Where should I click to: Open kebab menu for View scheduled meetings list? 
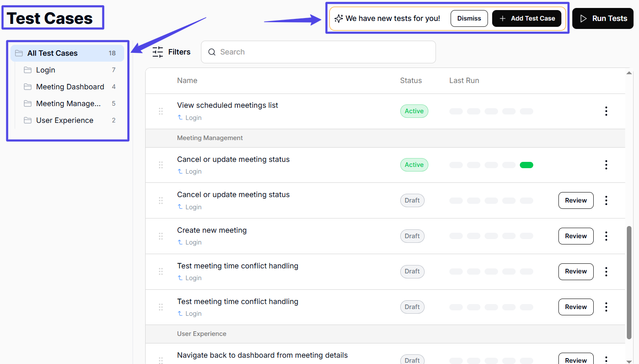(606, 111)
